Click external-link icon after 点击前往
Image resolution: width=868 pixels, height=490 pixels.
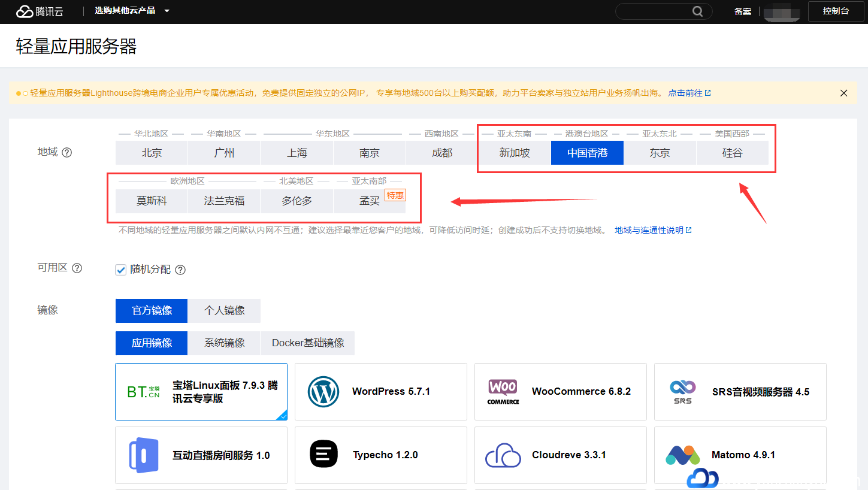point(708,93)
